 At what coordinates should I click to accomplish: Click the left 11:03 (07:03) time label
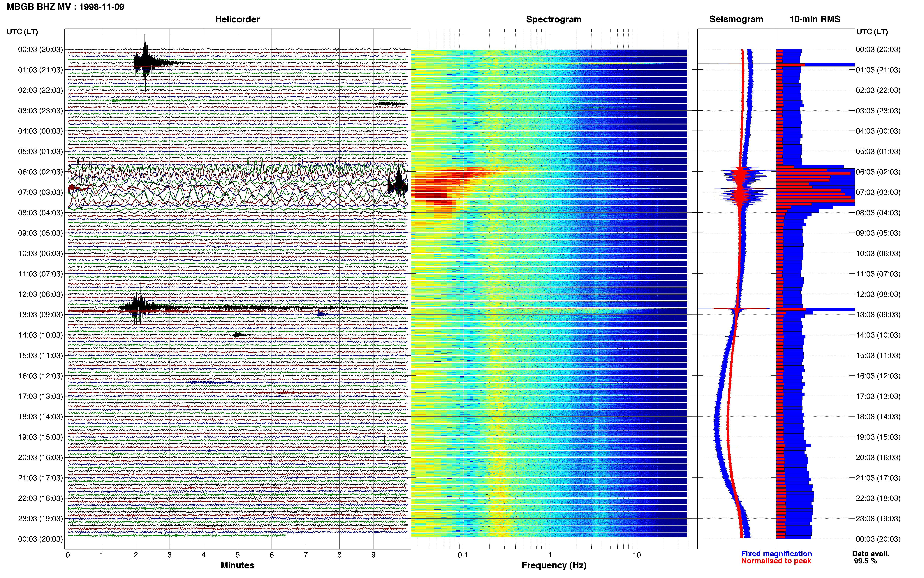41,274
